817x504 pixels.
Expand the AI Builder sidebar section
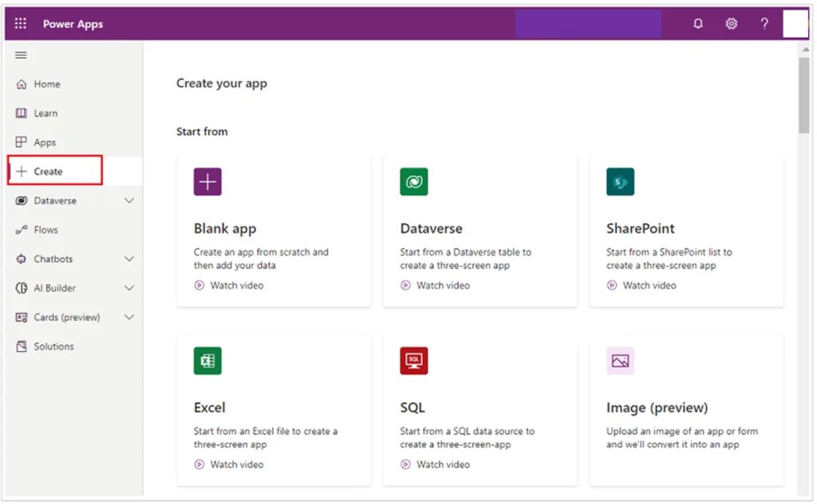[x=129, y=288]
